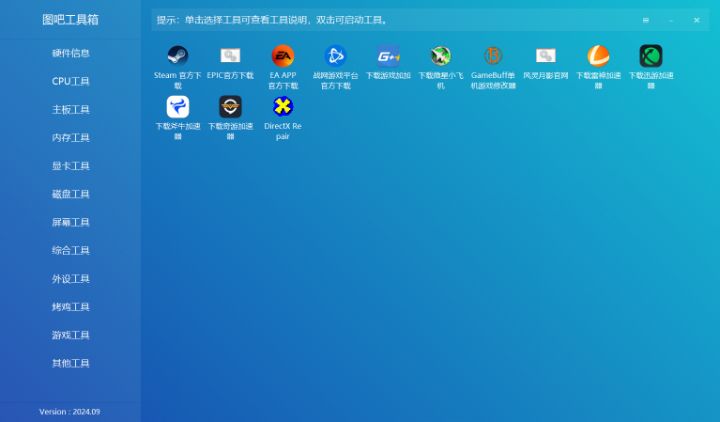Select the Steam 官方下载 icon
The image size is (720, 422).
tap(178, 56)
